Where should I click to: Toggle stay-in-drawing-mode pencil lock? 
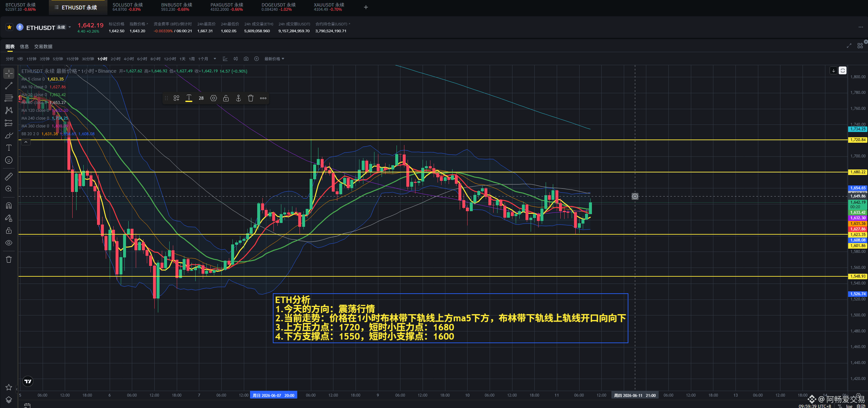(9, 218)
